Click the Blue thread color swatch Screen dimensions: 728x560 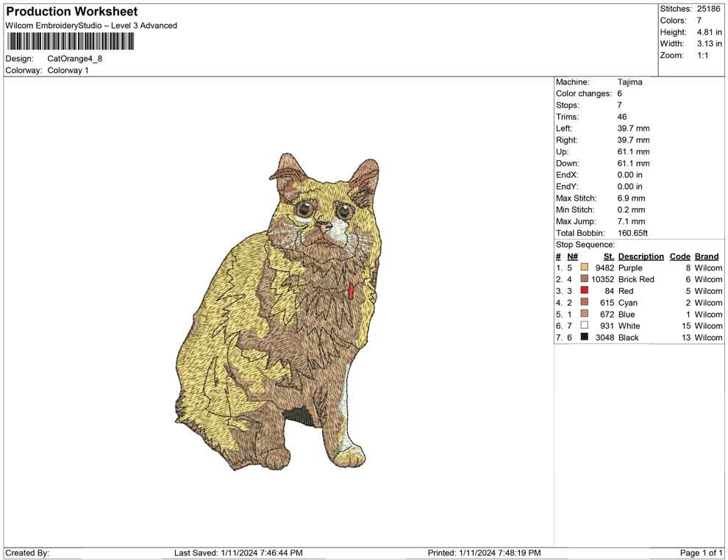coord(584,314)
